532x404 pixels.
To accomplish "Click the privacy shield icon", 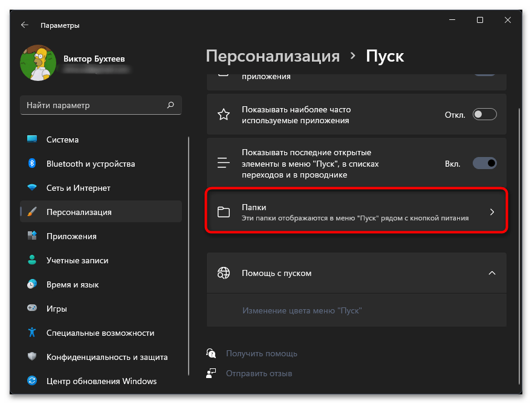I will pyautogui.click(x=32, y=356).
